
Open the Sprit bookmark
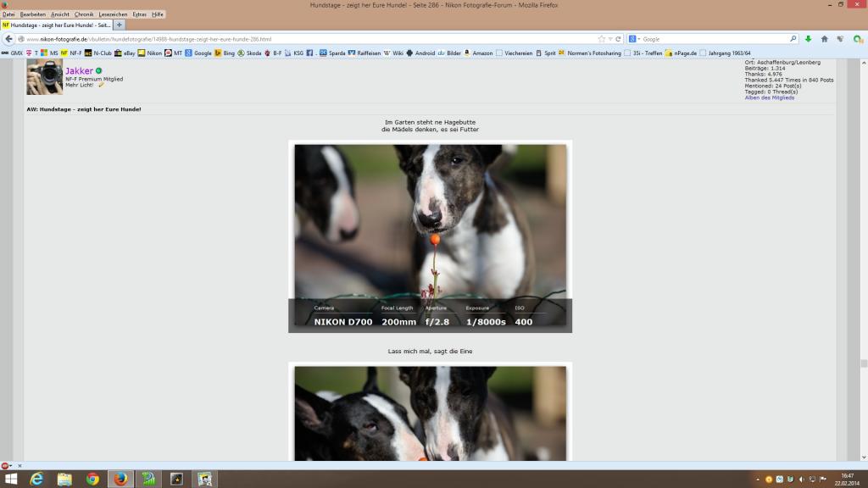(546, 53)
